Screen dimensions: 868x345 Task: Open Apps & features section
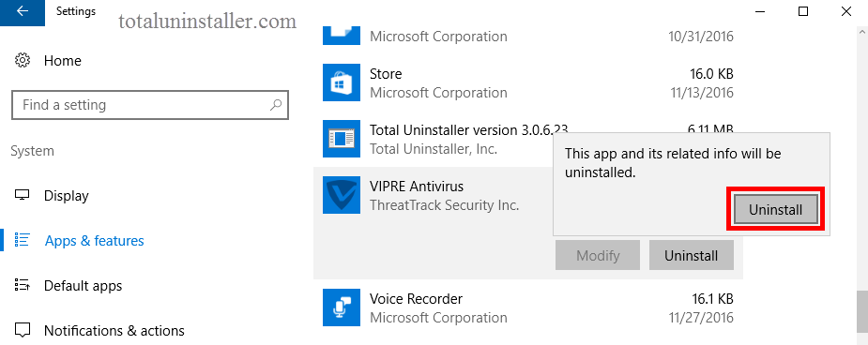click(94, 241)
